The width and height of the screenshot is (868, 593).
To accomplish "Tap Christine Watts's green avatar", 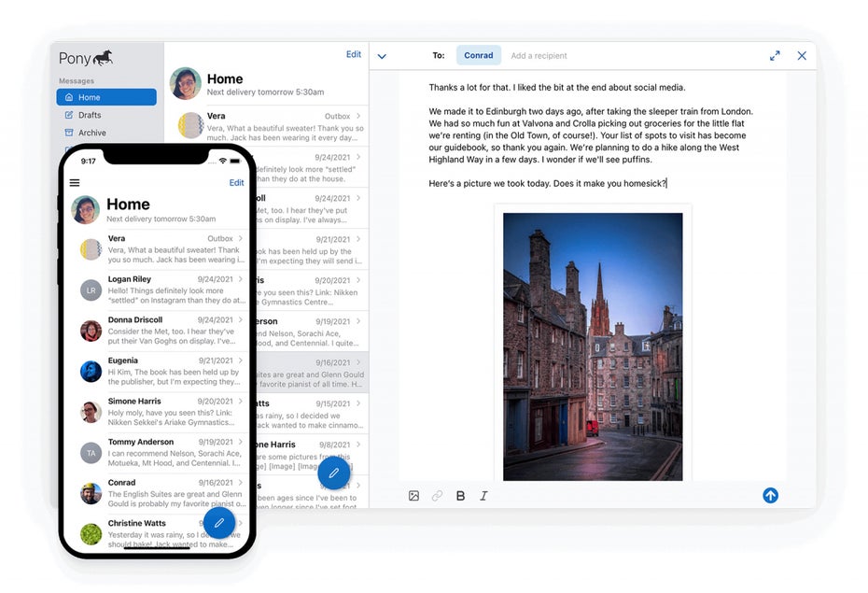I will [x=91, y=534].
